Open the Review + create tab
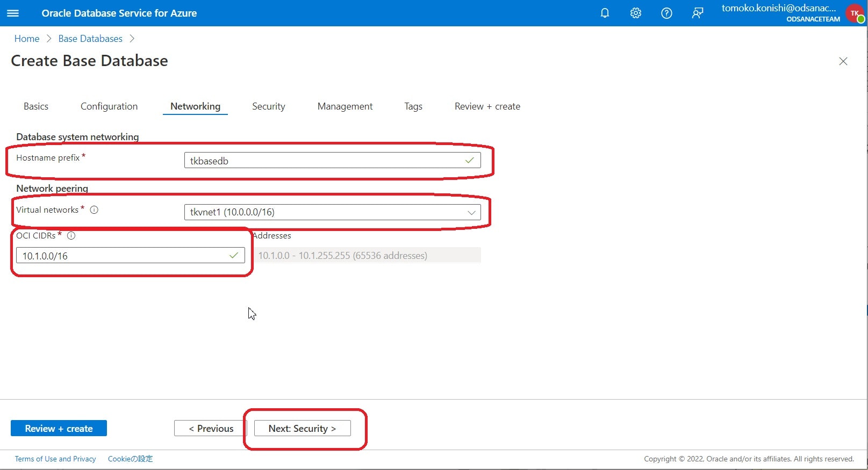 (x=487, y=106)
